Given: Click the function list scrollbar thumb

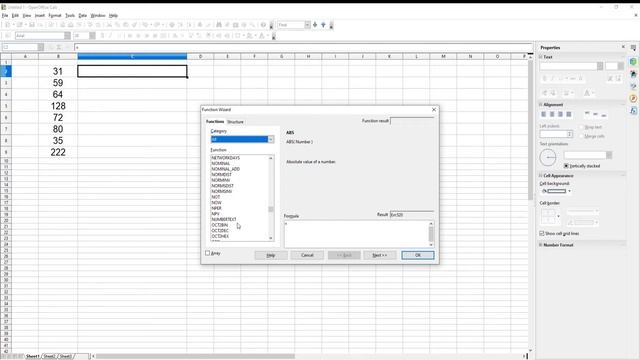Looking at the screenshot, I should [271, 209].
